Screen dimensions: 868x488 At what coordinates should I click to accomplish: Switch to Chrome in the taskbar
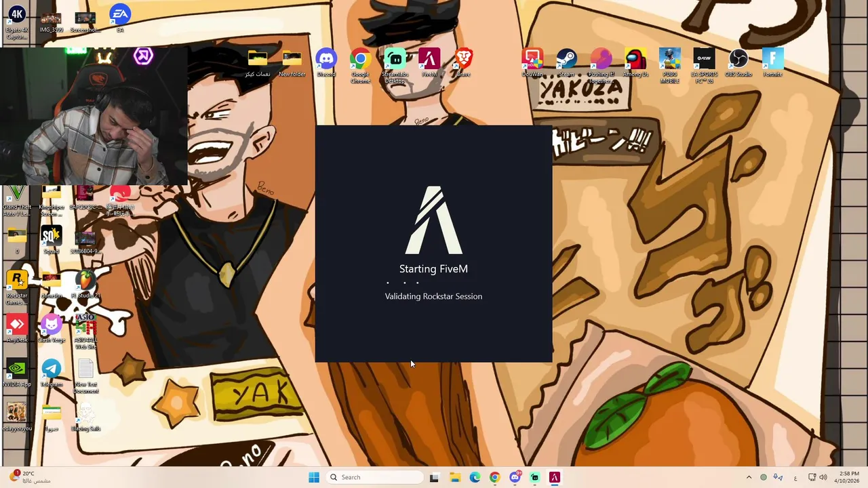tap(494, 477)
